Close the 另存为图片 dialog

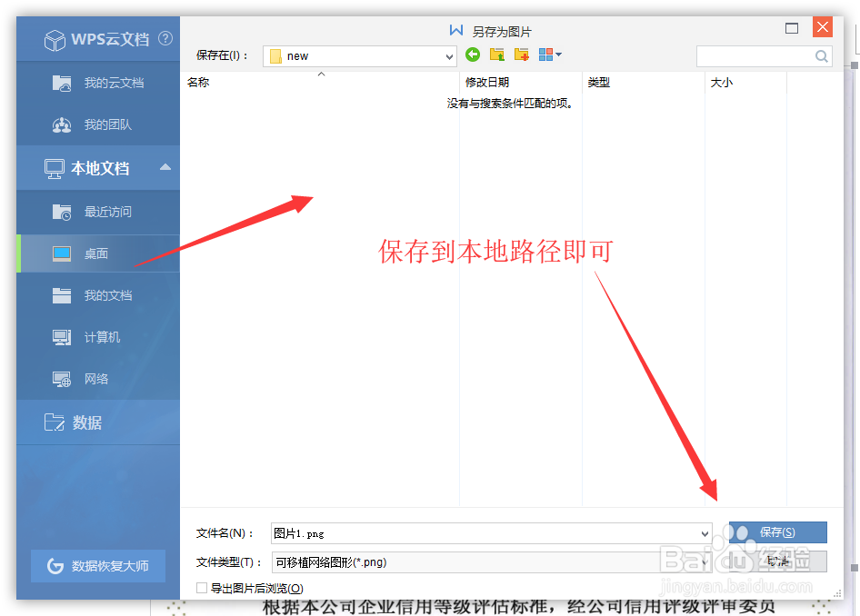pos(822,27)
